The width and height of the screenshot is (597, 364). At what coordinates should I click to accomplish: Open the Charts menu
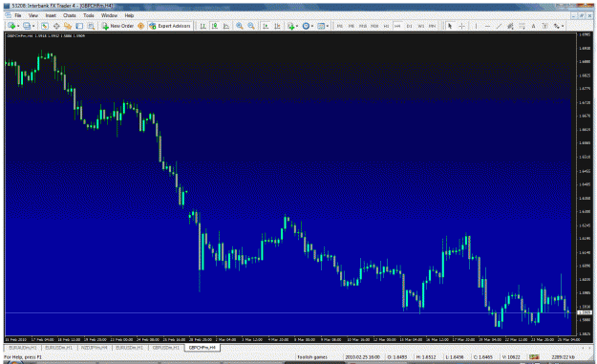click(70, 15)
